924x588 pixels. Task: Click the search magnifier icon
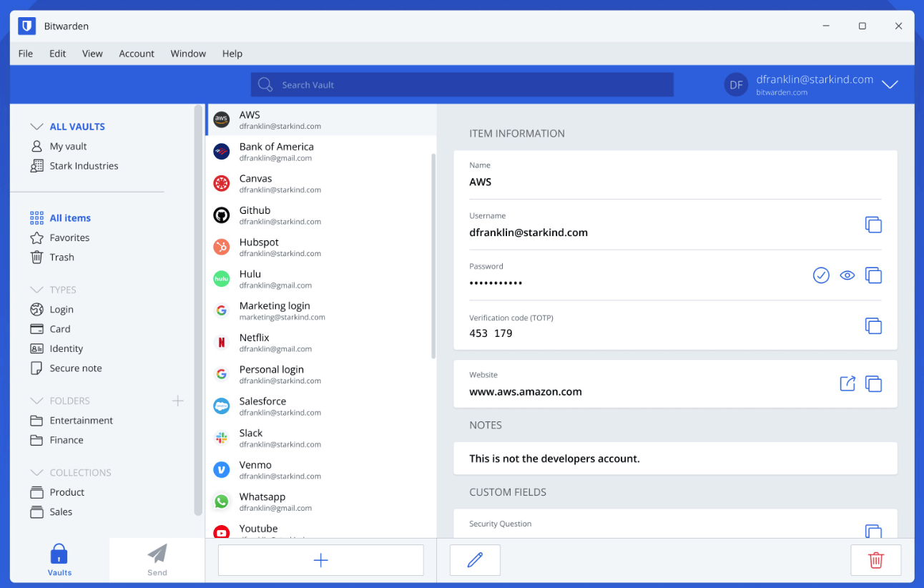(265, 84)
